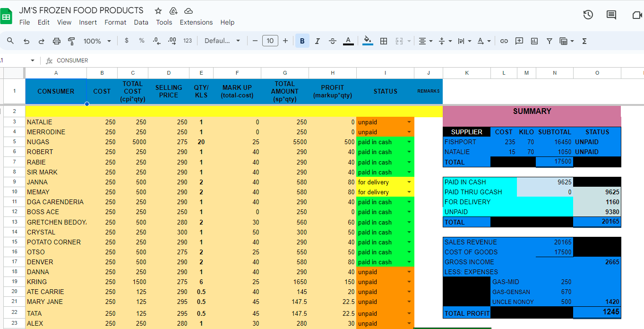Open borders options
Screen dimensions: 644x329
tap(384, 41)
